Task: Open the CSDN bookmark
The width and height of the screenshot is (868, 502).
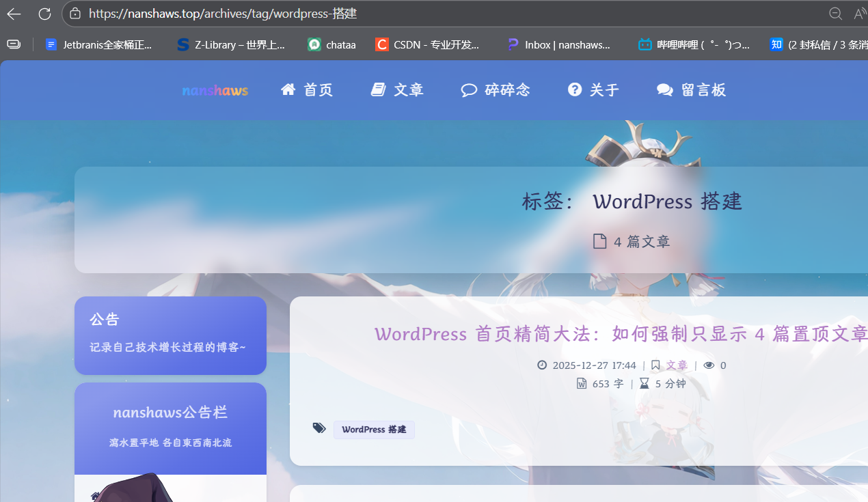Action: [x=428, y=45]
